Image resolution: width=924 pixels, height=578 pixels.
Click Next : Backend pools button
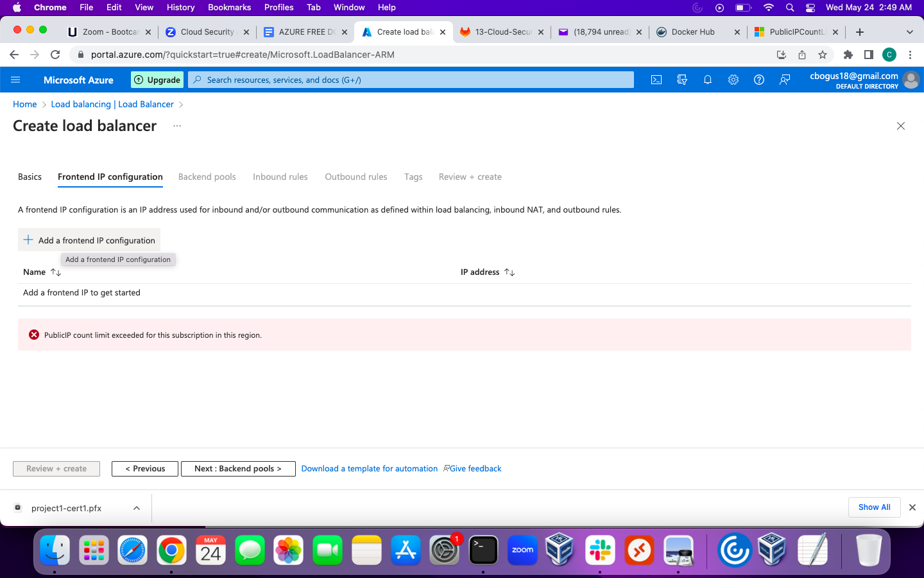pyautogui.click(x=238, y=469)
